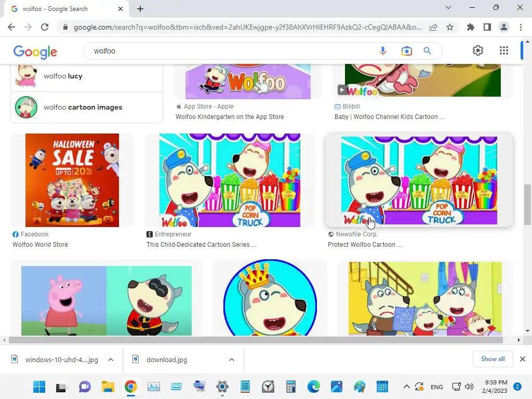
Task: Search by image with the camera icon
Action: (x=406, y=51)
